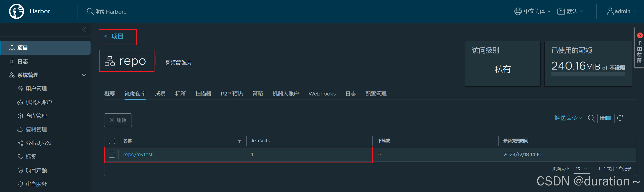
Task: Switch to the 日志 project tab
Action: [x=351, y=94]
